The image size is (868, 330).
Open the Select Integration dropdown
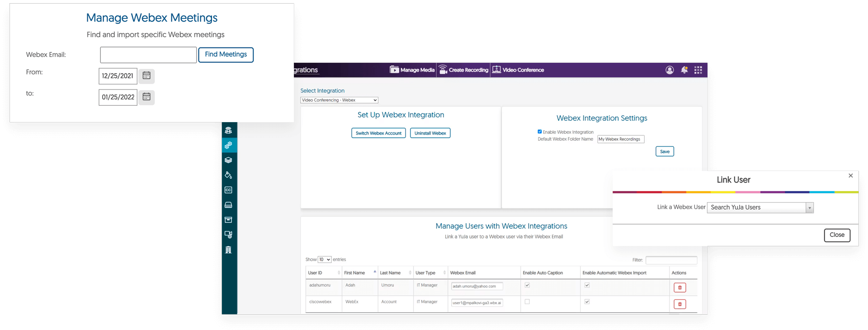(339, 100)
